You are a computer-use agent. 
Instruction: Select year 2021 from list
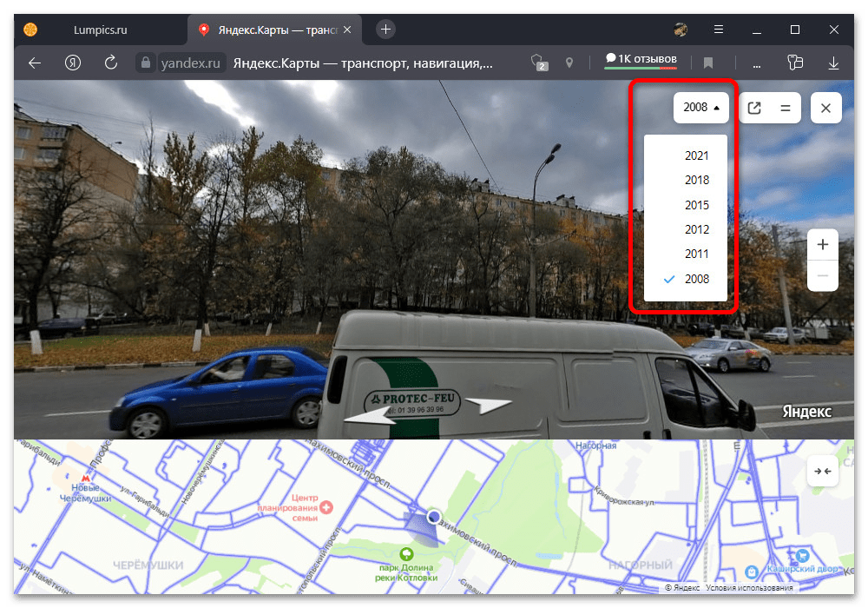[x=696, y=156]
